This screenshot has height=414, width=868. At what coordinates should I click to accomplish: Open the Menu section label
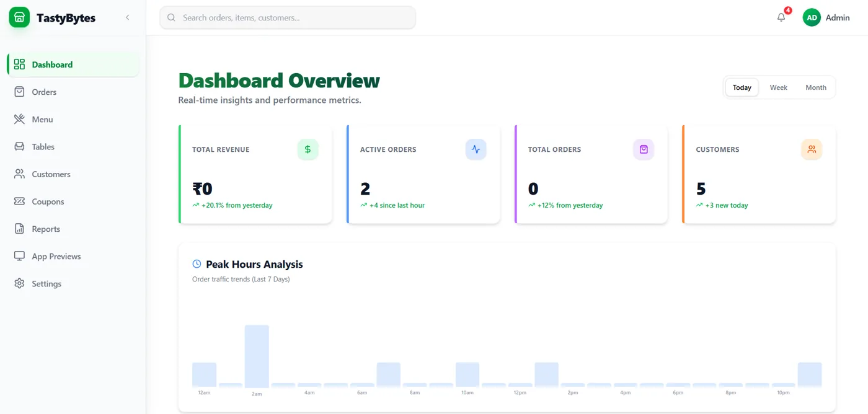click(42, 119)
